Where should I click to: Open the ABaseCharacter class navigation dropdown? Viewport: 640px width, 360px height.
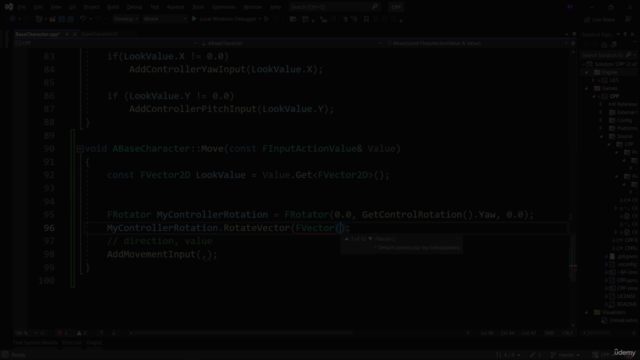291,43
